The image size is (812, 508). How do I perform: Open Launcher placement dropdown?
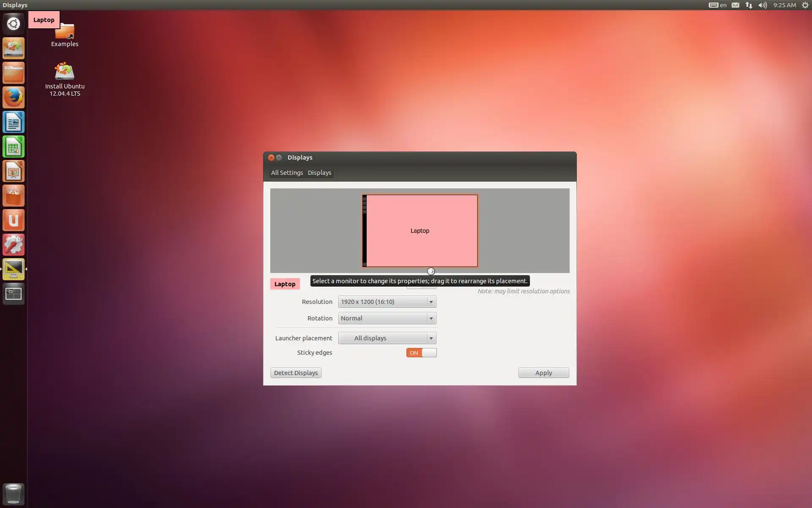(x=387, y=338)
